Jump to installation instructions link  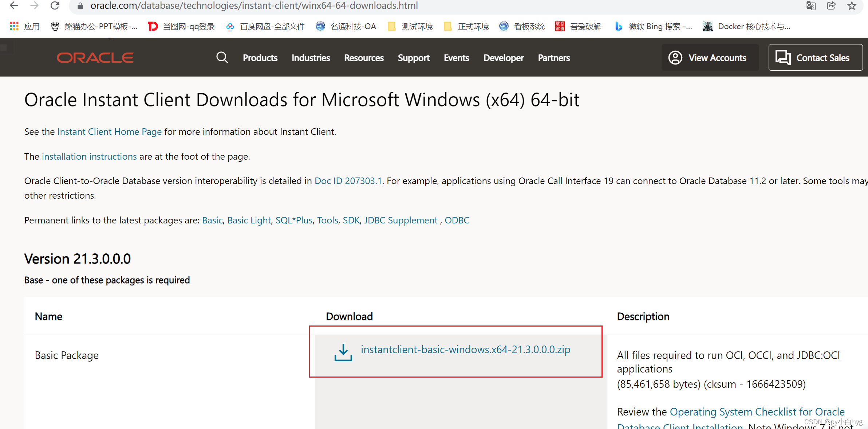coord(89,156)
